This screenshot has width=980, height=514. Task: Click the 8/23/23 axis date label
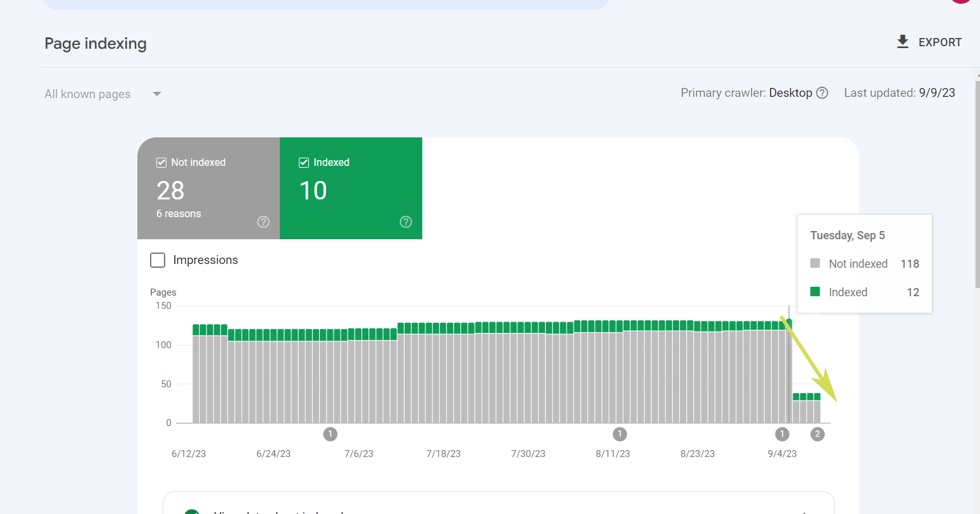[x=698, y=454]
